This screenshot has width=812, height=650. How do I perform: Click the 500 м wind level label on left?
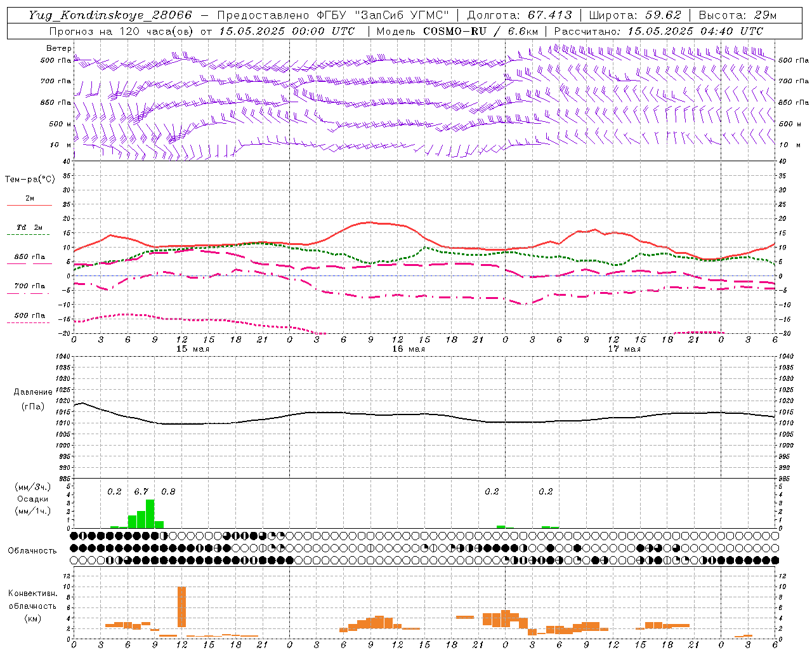60,124
